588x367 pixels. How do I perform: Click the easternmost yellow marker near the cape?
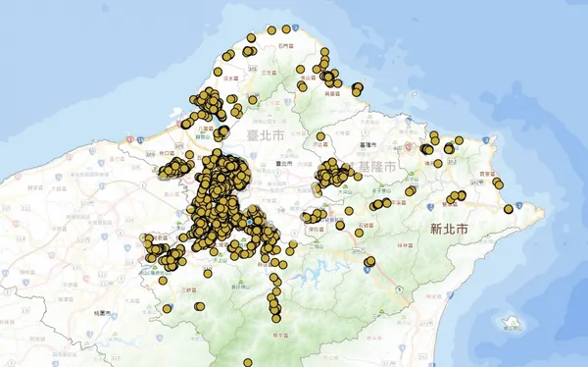pos(508,209)
